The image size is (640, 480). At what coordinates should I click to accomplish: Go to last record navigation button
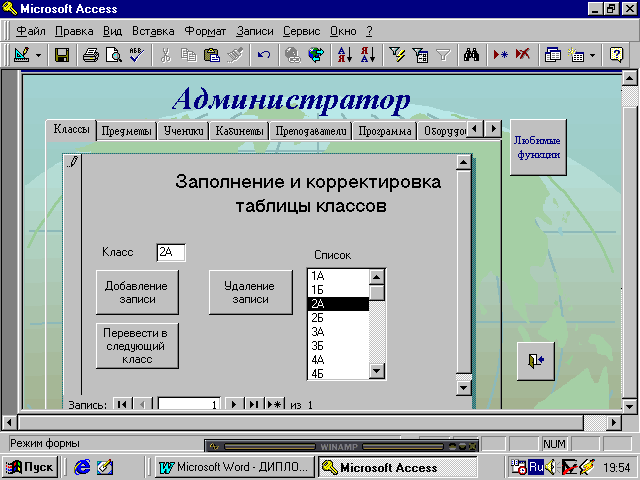point(254,404)
